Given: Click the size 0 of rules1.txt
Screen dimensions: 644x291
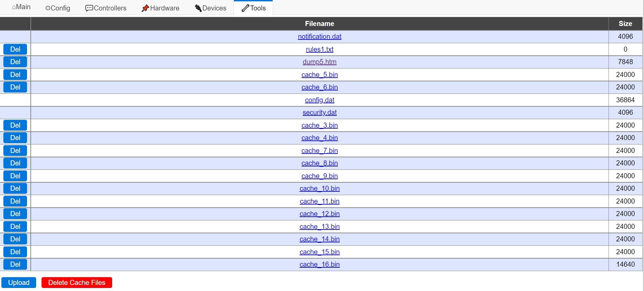Looking at the screenshot, I should pyautogui.click(x=625, y=49).
